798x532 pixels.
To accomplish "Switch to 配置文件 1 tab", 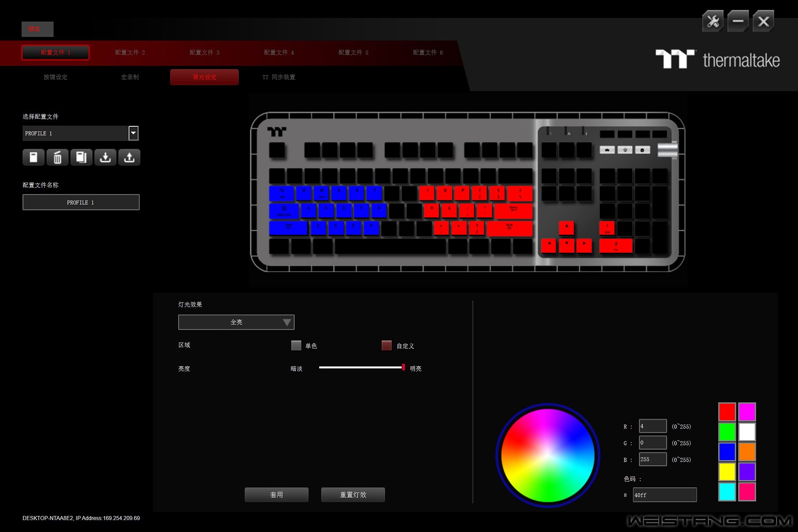I will (x=55, y=52).
